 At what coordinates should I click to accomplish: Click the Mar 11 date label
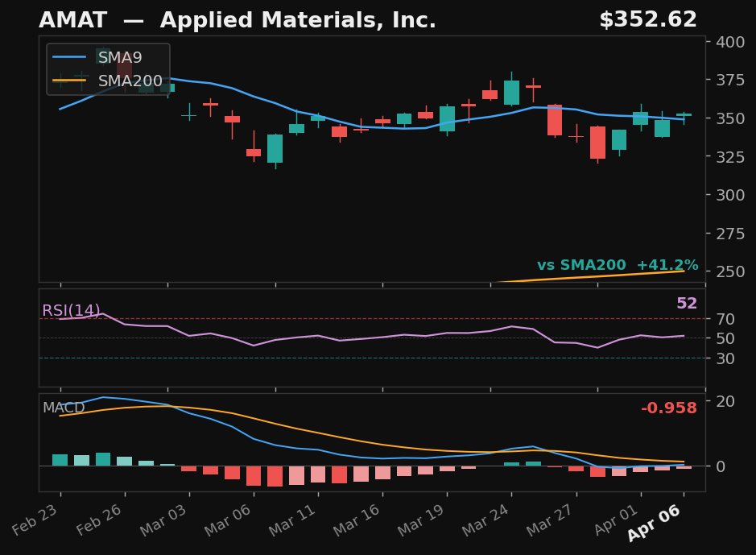point(292,520)
